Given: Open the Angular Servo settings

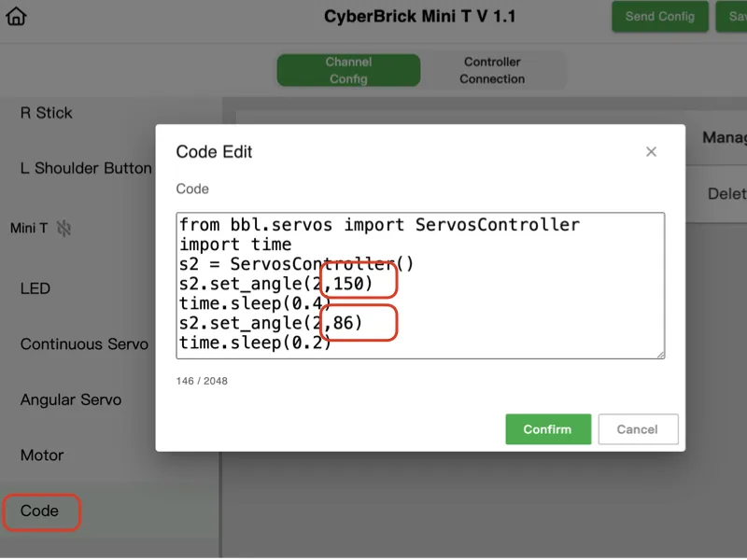Looking at the screenshot, I should point(71,399).
